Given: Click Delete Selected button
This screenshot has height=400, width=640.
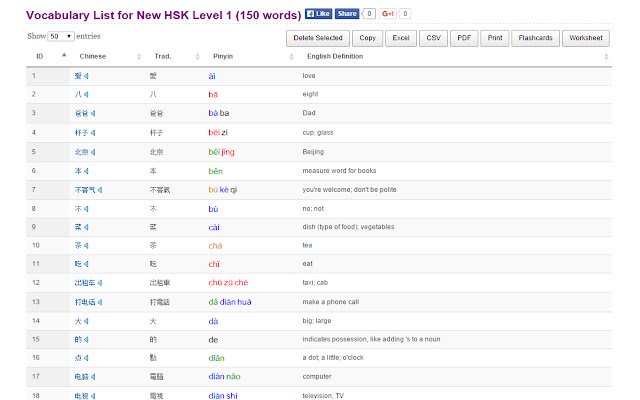Looking at the screenshot, I should coord(318,38).
